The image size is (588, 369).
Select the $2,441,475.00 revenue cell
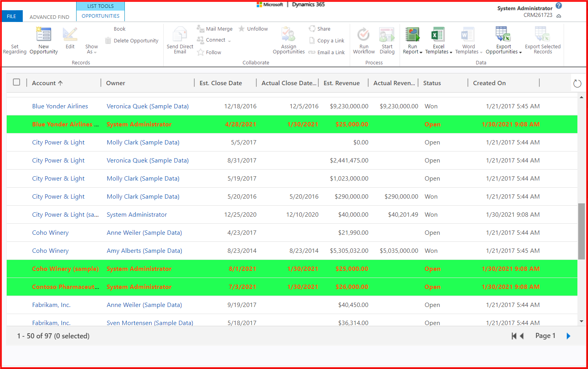pyautogui.click(x=349, y=161)
